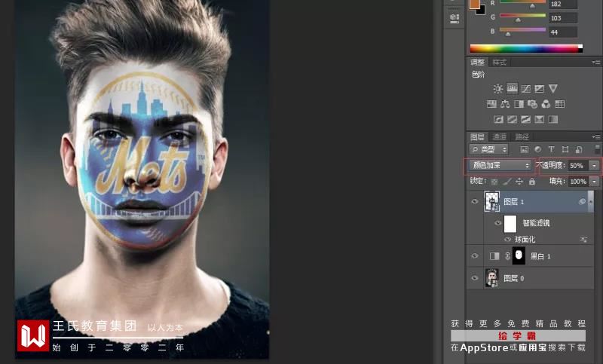Image resolution: width=603 pixels, height=364 pixels.
Task: Open 填充 fill slider arrow
Action: tap(595, 182)
